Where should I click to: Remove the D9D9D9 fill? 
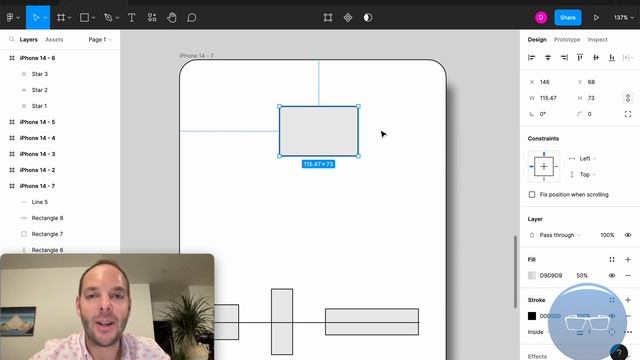pyautogui.click(x=628, y=276)
